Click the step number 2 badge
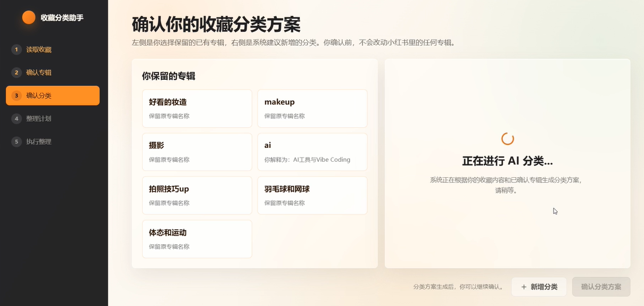 click(x=16, y=72)
